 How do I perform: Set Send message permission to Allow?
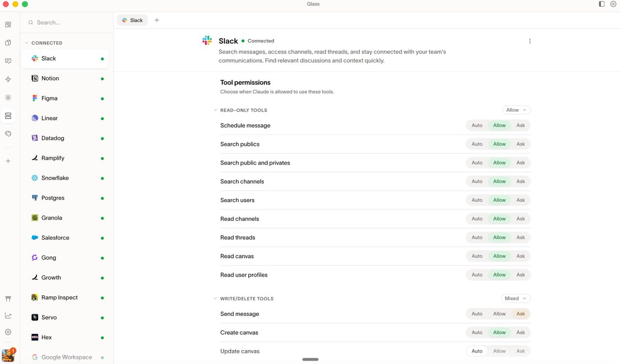[499, 314]
